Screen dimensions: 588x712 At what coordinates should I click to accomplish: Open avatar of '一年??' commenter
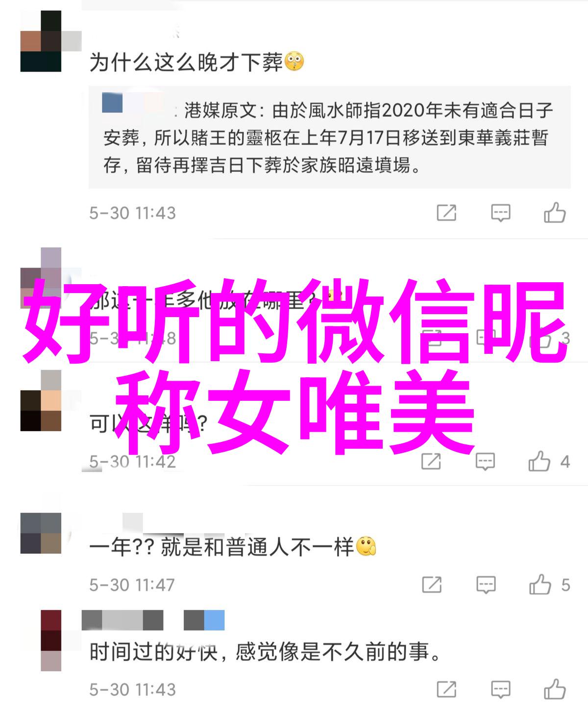pos(41,533)
